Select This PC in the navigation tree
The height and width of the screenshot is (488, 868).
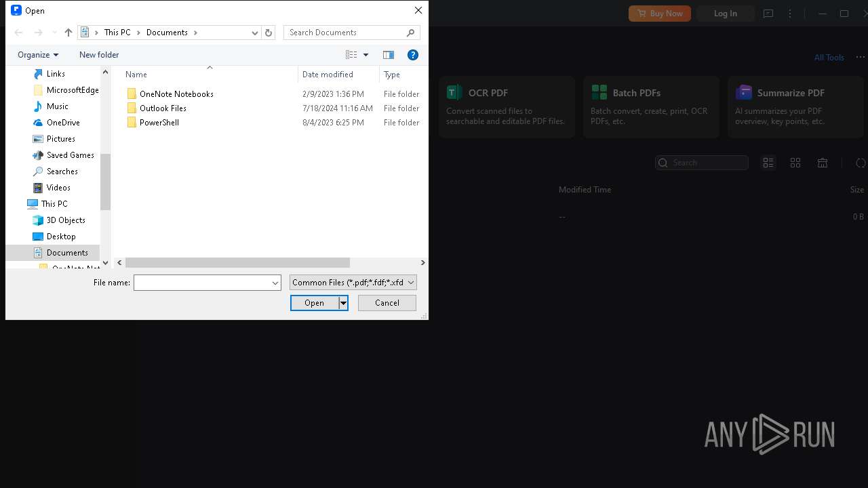pyautogui.click(x=54, y=204)
